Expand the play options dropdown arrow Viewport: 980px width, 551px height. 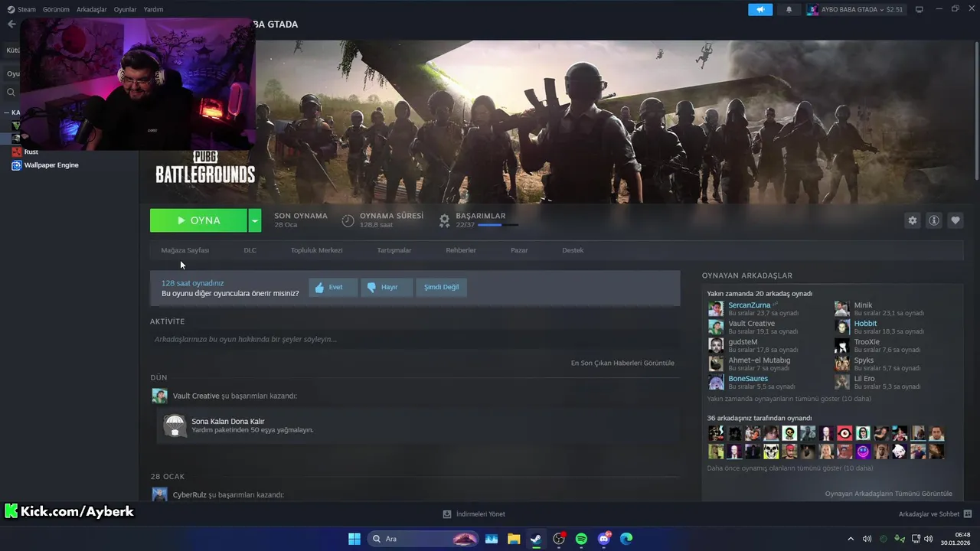(x=255, y=220)
